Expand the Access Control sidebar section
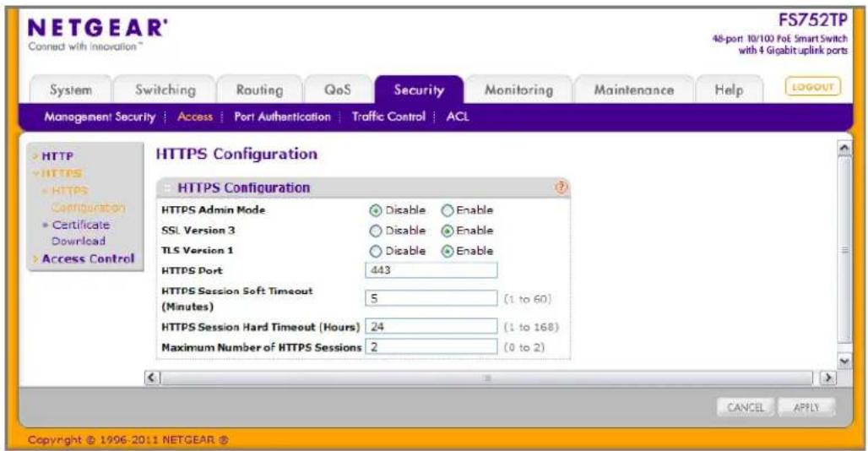 click(x=84, y=258)
